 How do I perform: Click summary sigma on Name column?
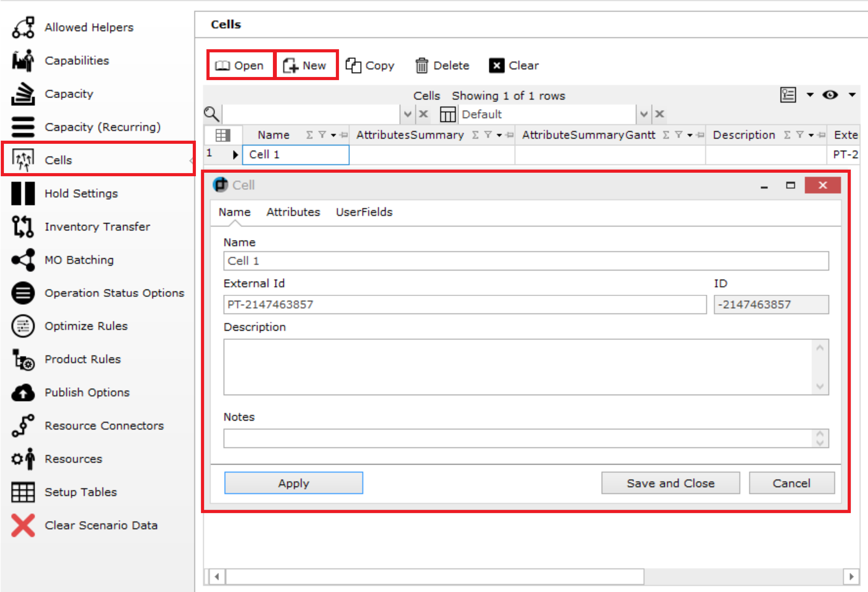[310, 135]
